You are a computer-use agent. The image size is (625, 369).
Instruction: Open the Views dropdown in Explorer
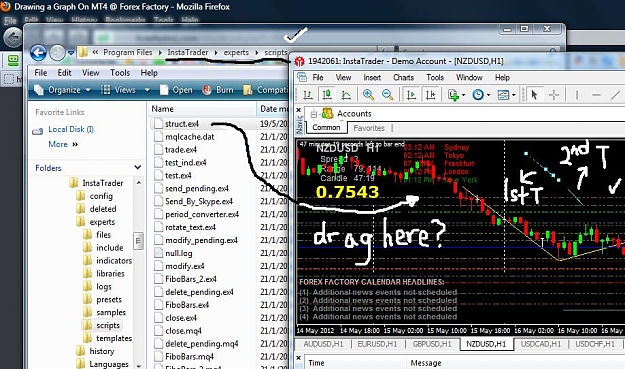(125, 90)
